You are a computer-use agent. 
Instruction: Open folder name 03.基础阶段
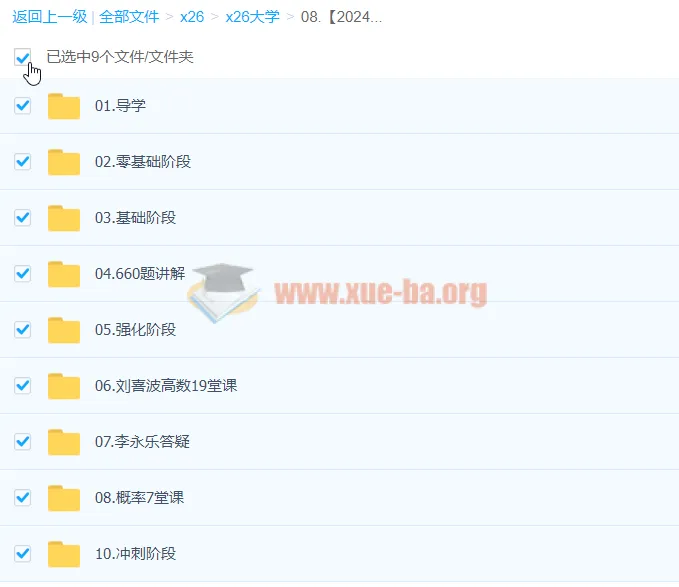136,217
